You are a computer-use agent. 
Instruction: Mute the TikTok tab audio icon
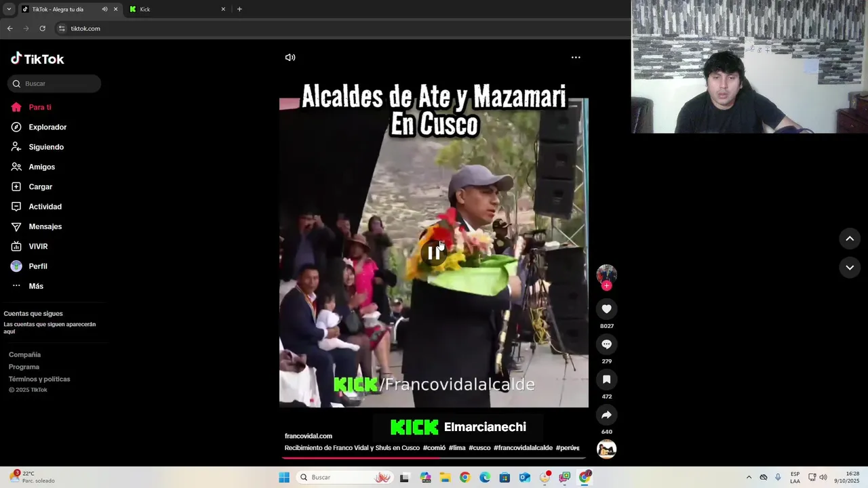tap(104, 9)
